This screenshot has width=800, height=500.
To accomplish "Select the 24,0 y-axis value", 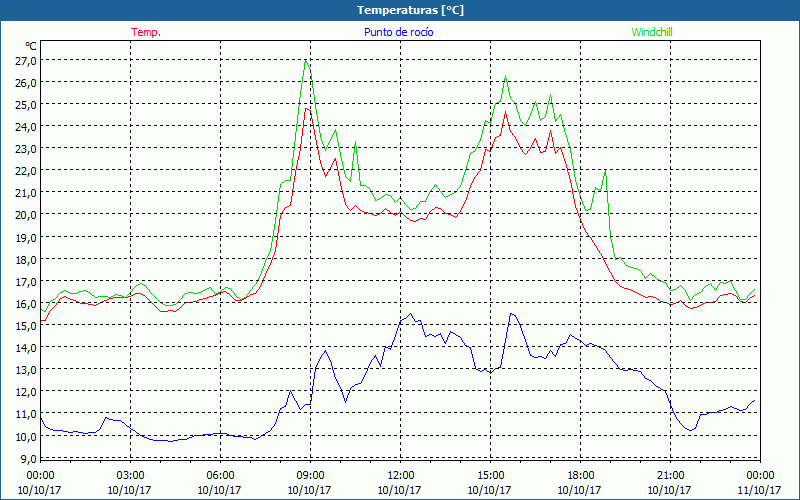I will coord(26,127).
